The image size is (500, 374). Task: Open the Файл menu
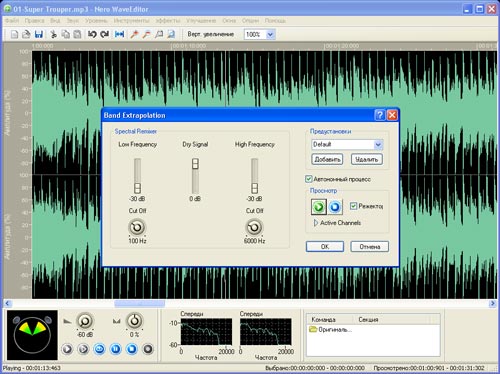coord(12,21)
